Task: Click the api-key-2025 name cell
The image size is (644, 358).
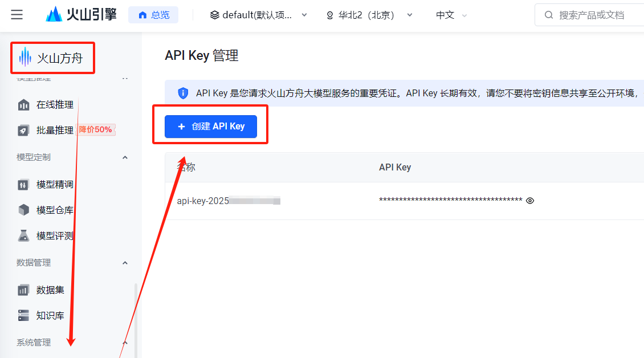Action: [229, 201]
